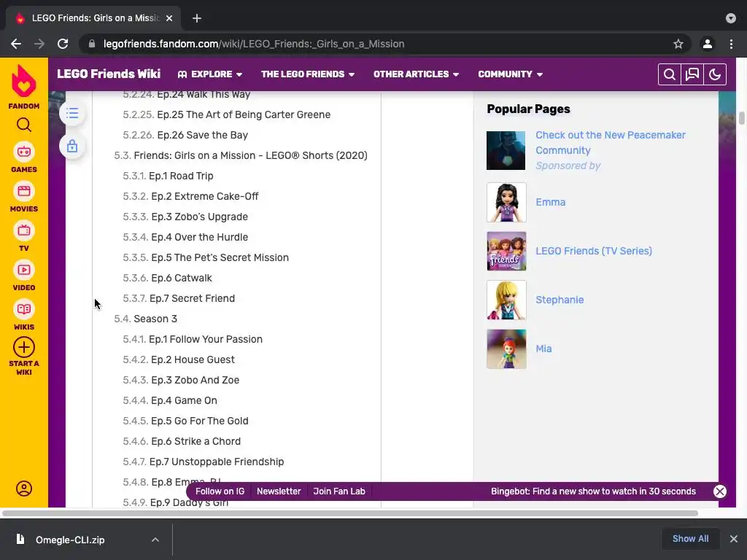
Task: Click Join Fan Lab link
Action: pyautogui.click(x=339, y=491)
